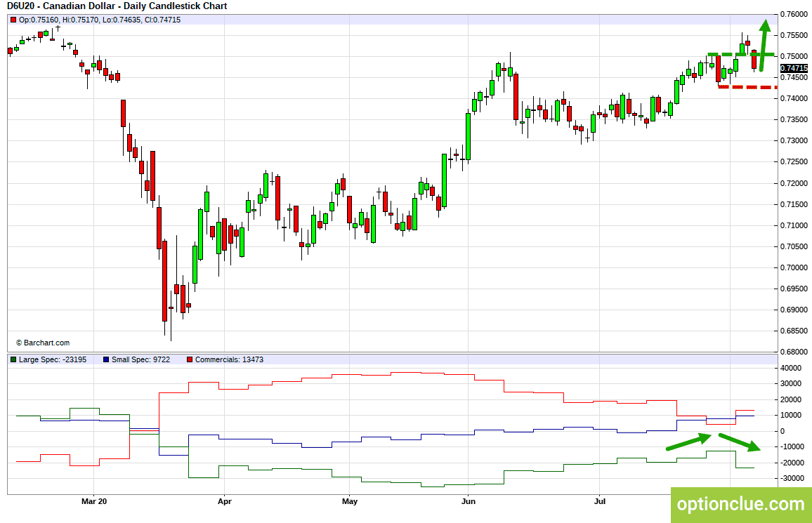Click the Apr date axis label
The image size is (812, 523).
coord(224,501)
